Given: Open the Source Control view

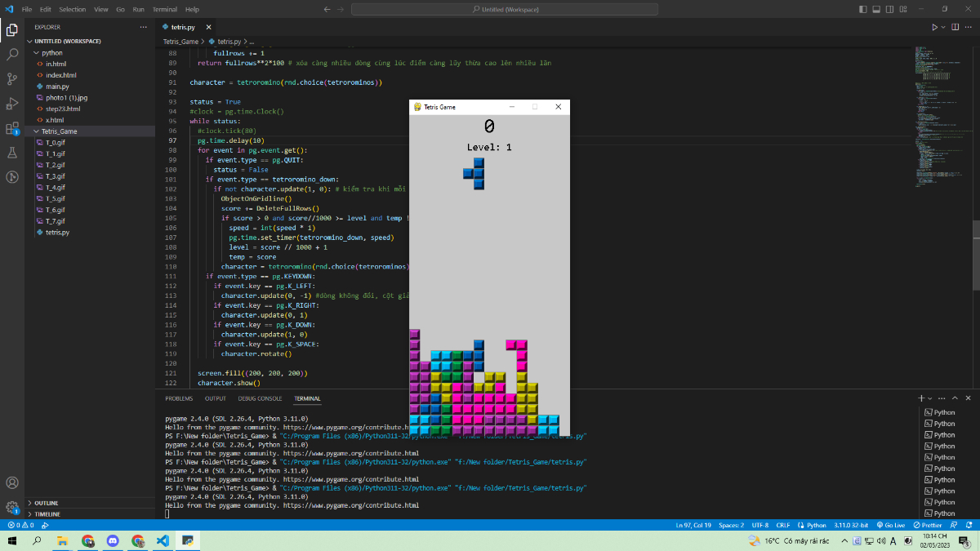Looking at the screenshot, I should (12, 79).
